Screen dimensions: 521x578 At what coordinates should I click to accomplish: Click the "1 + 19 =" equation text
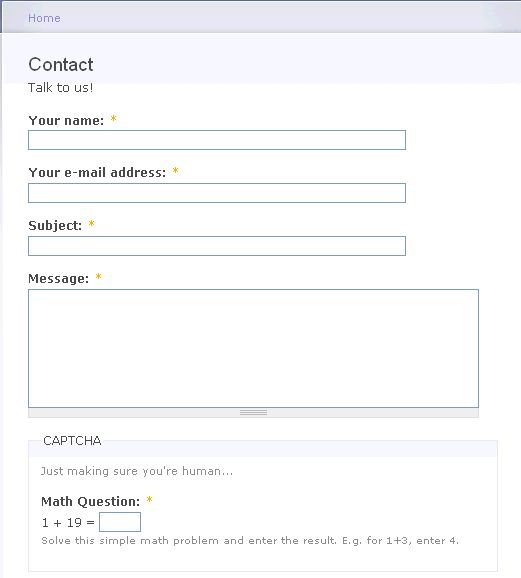pos(68,523)
